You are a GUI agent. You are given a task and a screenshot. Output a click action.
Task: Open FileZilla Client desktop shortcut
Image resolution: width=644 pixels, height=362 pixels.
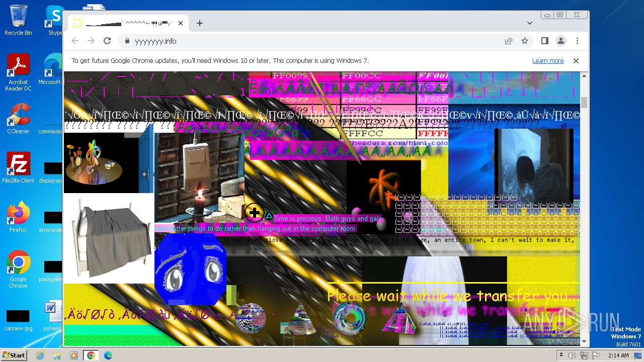[18, 168]
